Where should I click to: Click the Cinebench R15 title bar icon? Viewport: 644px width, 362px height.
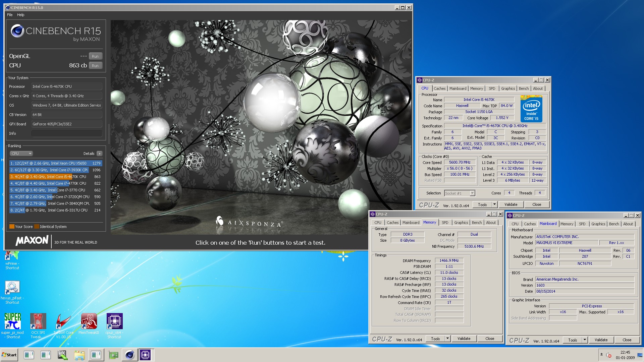coord(8,8)
